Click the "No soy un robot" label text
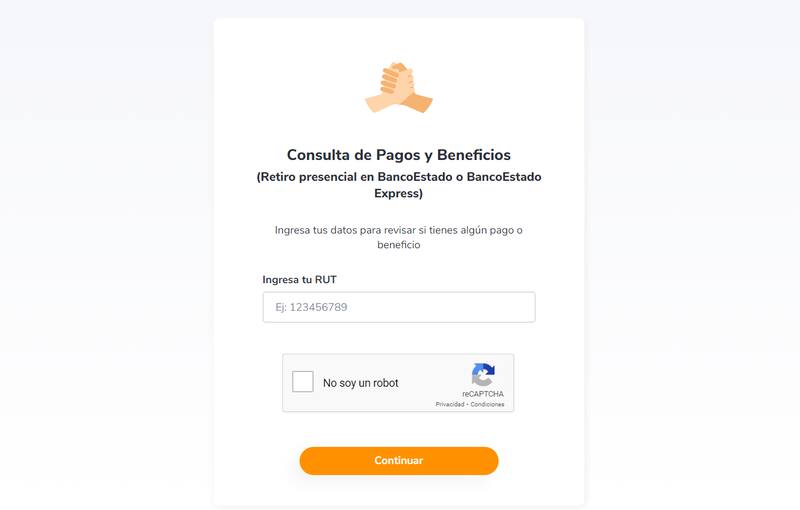This screenshot has height=510, width=800. [x=360, y=383]
